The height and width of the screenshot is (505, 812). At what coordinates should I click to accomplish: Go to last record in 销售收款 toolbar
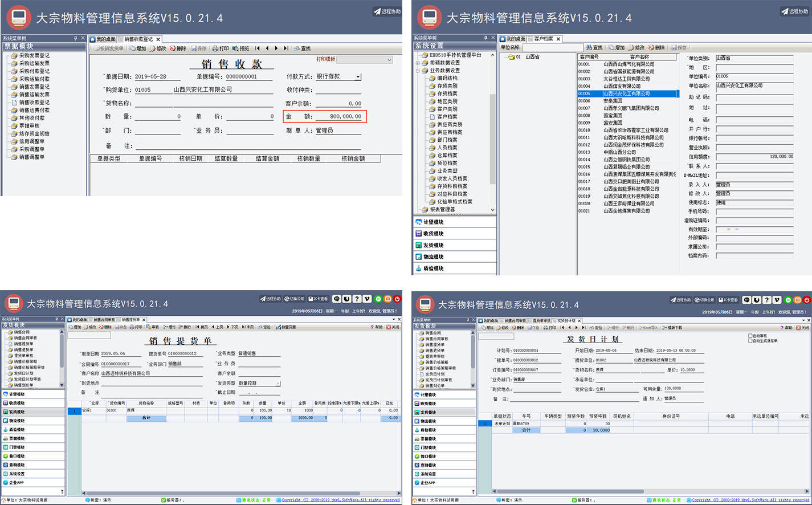click(285, 48)
